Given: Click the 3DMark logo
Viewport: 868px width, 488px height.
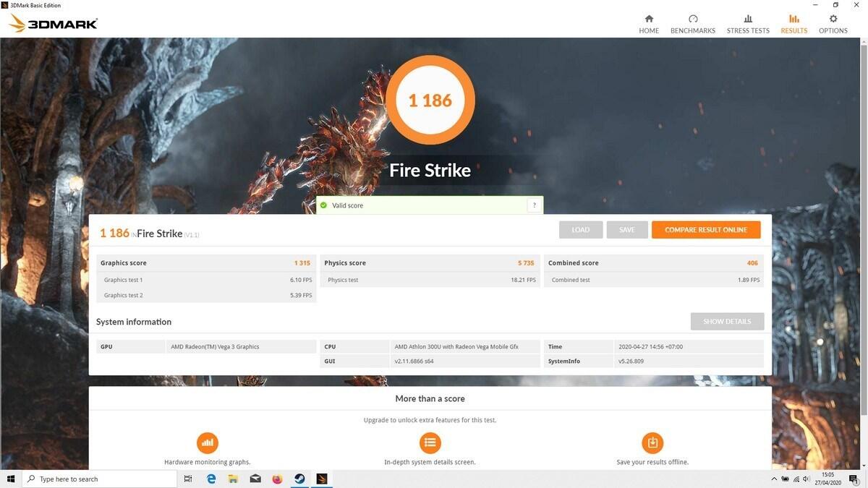Looking at the screenshot, I should point(53,24).
